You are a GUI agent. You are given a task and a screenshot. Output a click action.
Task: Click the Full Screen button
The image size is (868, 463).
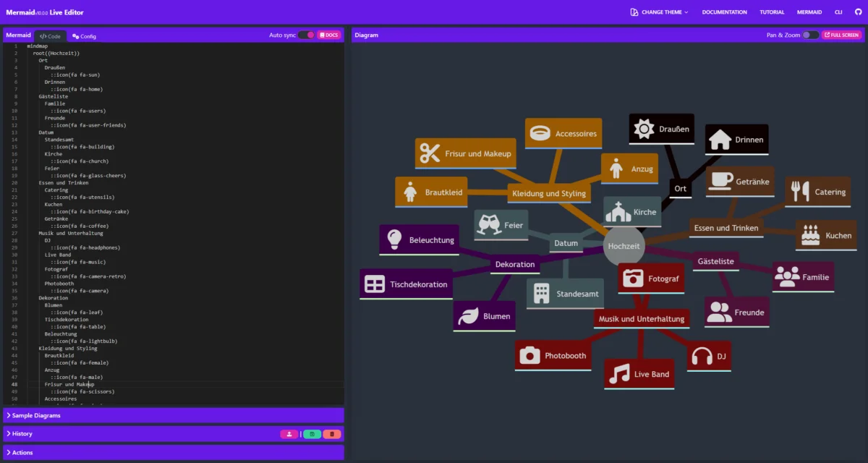842,35
